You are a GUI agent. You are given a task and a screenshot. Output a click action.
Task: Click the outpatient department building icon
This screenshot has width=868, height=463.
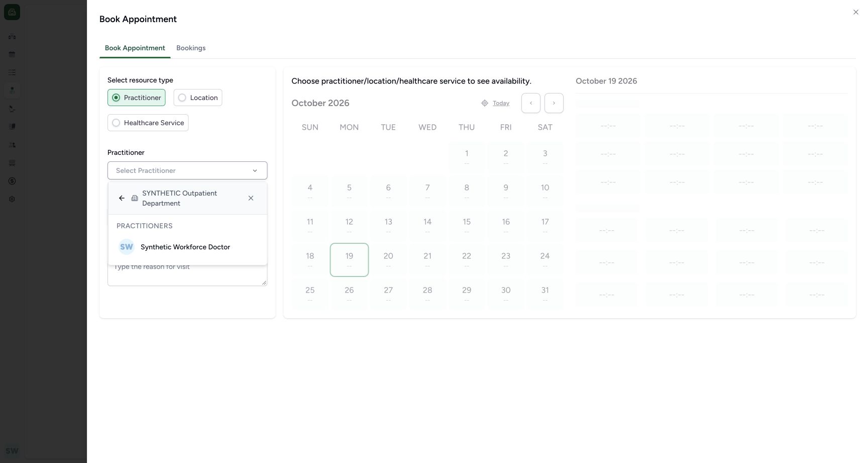(x=135, y=198)
